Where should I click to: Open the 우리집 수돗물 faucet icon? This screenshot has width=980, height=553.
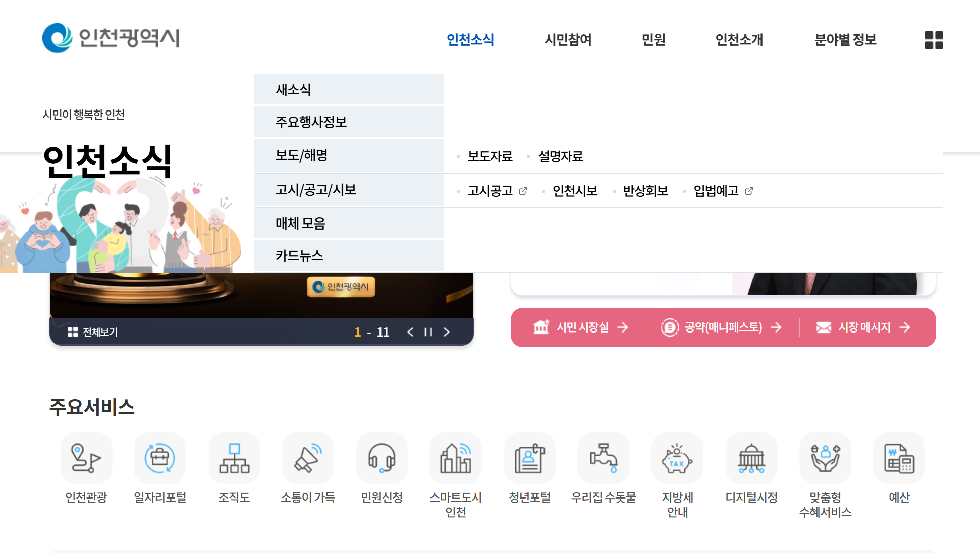click(604, 458)
